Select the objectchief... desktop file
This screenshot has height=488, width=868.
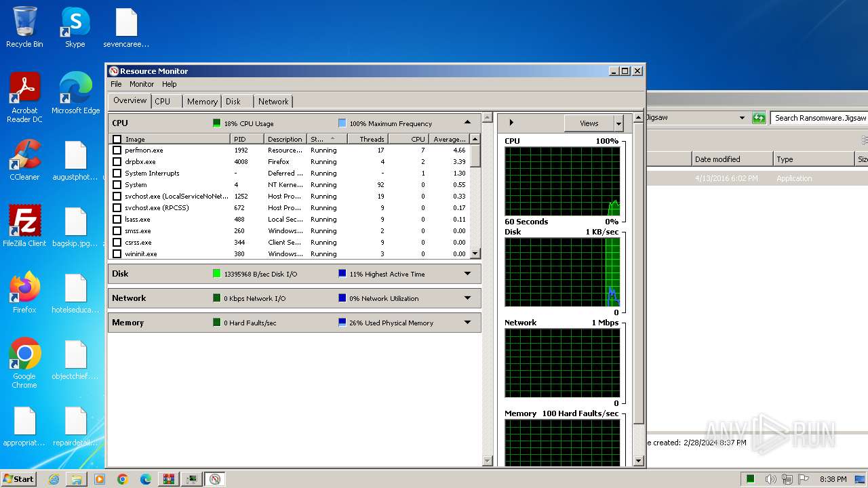[75, 359]
